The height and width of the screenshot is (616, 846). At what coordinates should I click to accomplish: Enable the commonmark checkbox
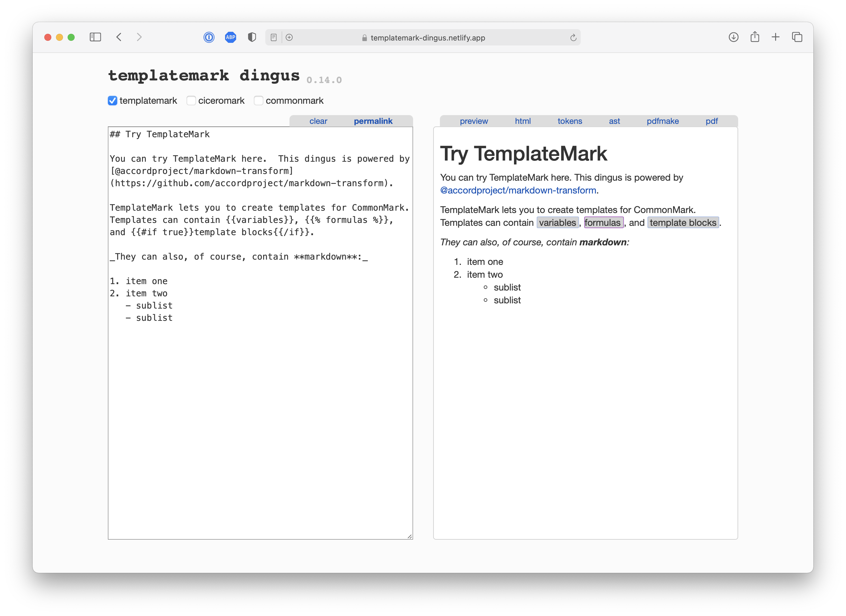(259, 101)
